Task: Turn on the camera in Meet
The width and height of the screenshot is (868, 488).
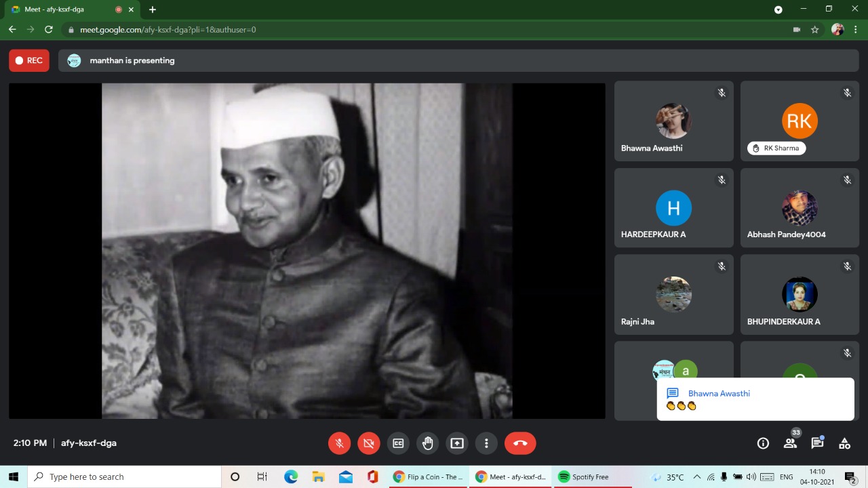Action: tap(369, 443)
